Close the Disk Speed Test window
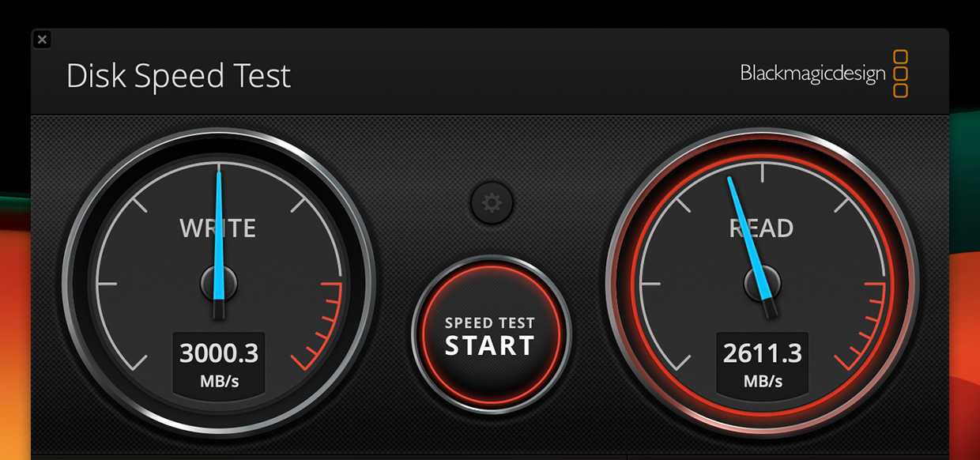 [x=42, y=40]
